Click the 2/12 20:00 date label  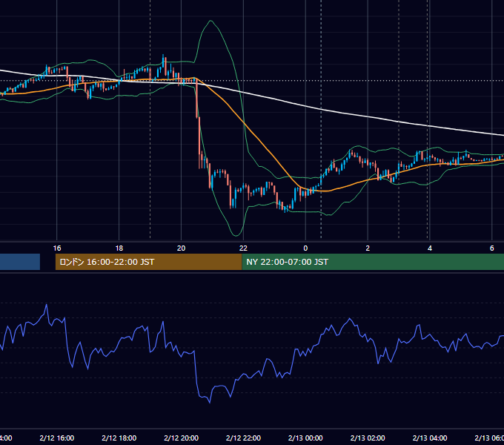click(182, 438)
